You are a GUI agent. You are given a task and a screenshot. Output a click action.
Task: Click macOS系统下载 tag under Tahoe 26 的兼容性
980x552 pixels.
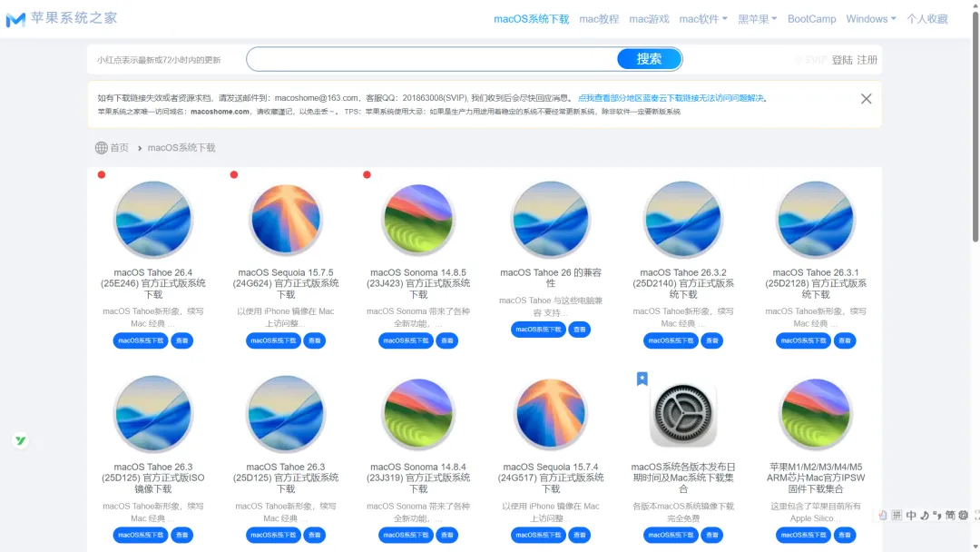coord(538,330)
